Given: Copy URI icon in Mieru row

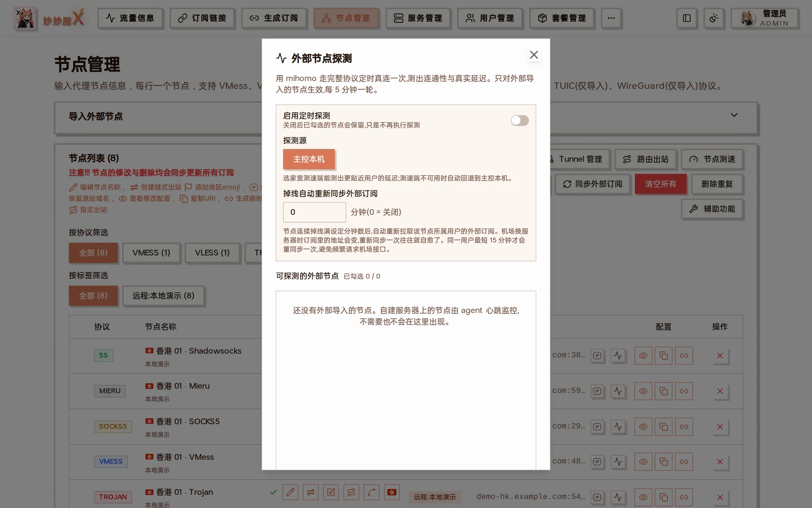Looking at the screenshot, I should click(x=663, y=391).
